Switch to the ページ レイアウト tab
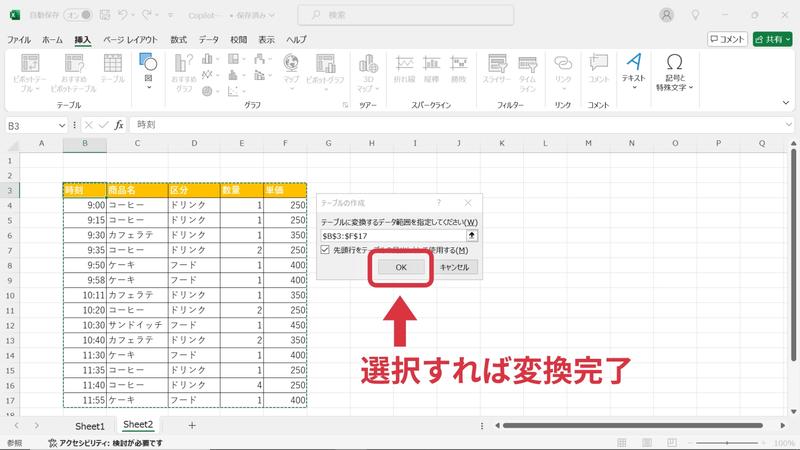Image resolution: width=800 pixels, height=450 pixels. pyautogui.click(x=130, y=39)
